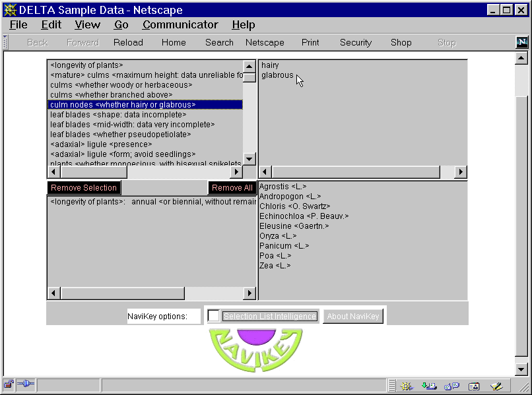The width and height of the screenshot is (532, 395).
Task: Select '<mature> culms <maximum height' character
Action: tap(147, 75)
